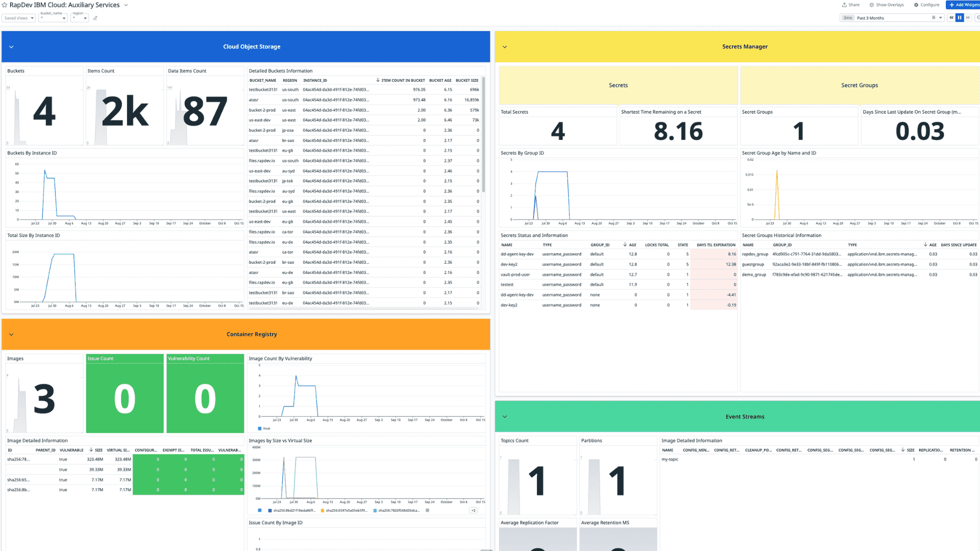The width and height of the screenshot is (980, 551).
Task: Collapse the Cloud Object Storage group
Action: click(x=11, y=47)
